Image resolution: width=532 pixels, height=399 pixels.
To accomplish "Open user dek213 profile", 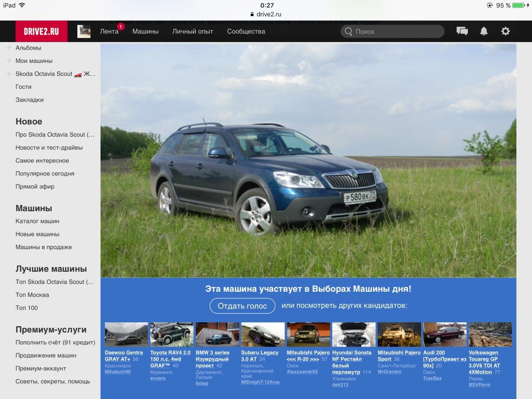I will pyautogui.click(x=340, y=384).
